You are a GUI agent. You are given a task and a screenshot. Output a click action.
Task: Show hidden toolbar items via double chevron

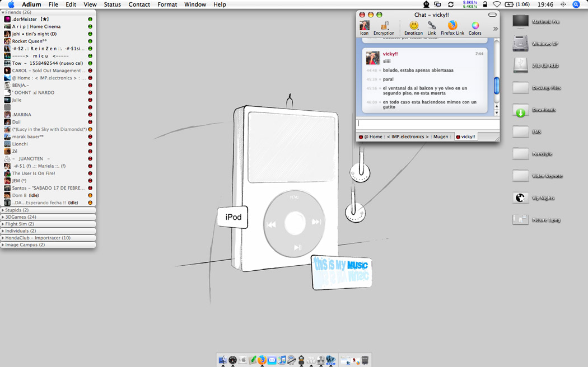tap(496, 29)
